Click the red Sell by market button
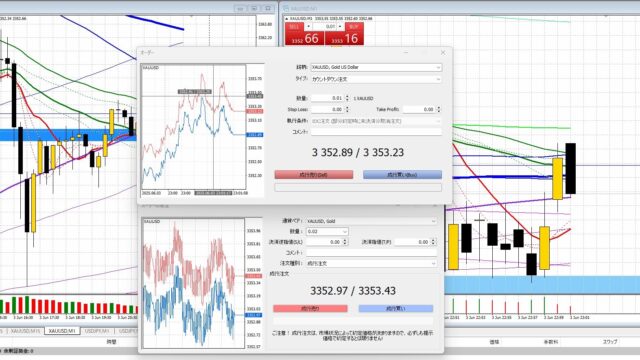This screenshot has width=640, height=360. (x=314, y=175)
